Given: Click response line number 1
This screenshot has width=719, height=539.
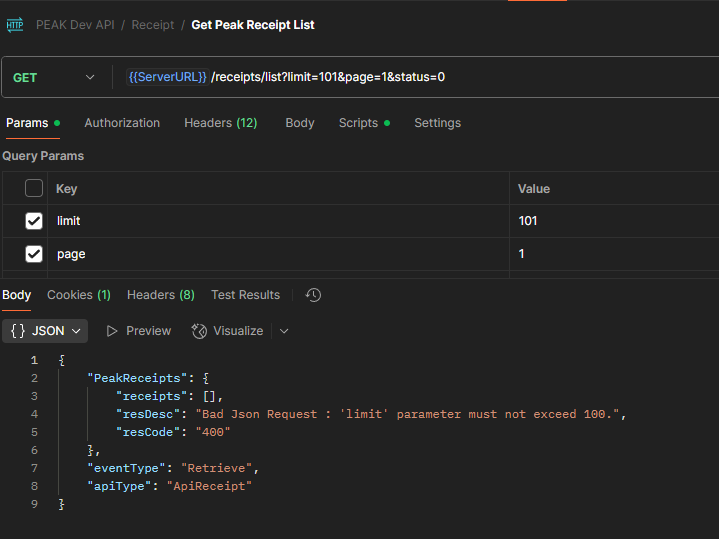Looking at the screenshot, I should (x=34, y=360).
